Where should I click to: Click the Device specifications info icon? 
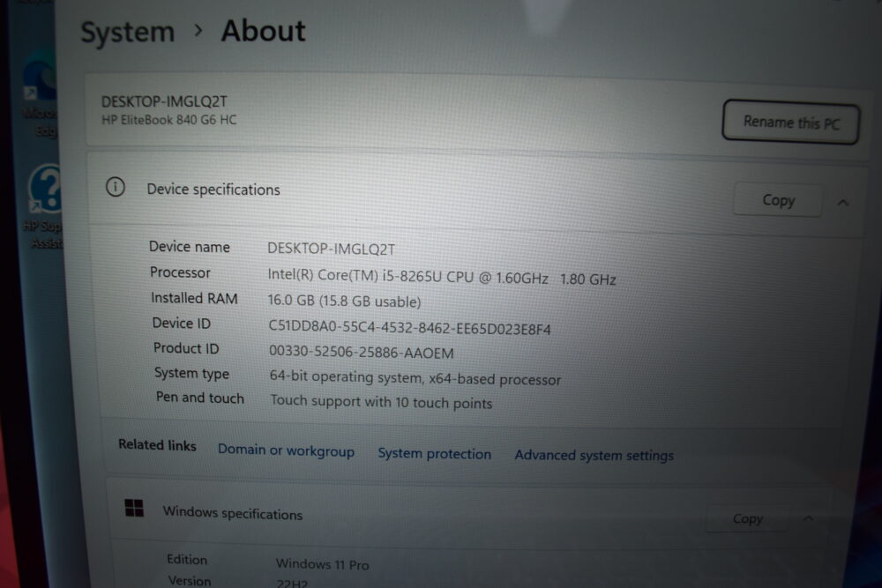[116, 187]
